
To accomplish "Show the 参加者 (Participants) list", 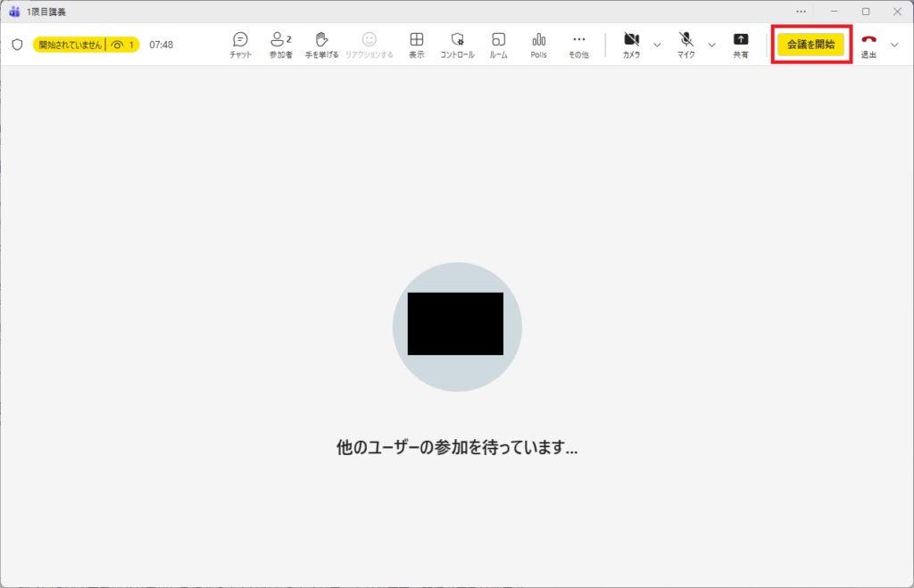I will point(281,44).
